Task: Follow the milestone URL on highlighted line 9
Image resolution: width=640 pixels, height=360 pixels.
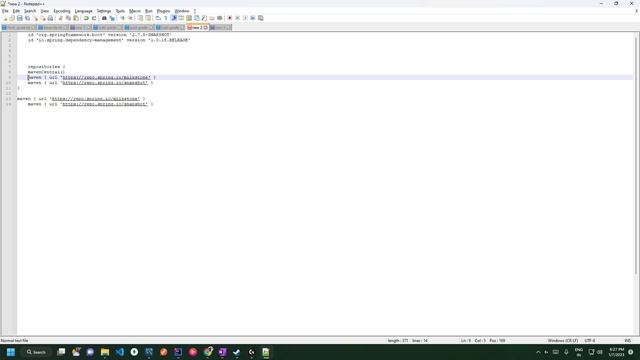Action: tap(106, 78)
